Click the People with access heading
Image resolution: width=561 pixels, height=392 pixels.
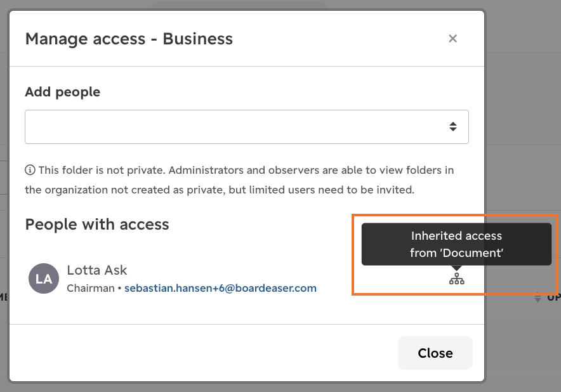click(97, 225)
